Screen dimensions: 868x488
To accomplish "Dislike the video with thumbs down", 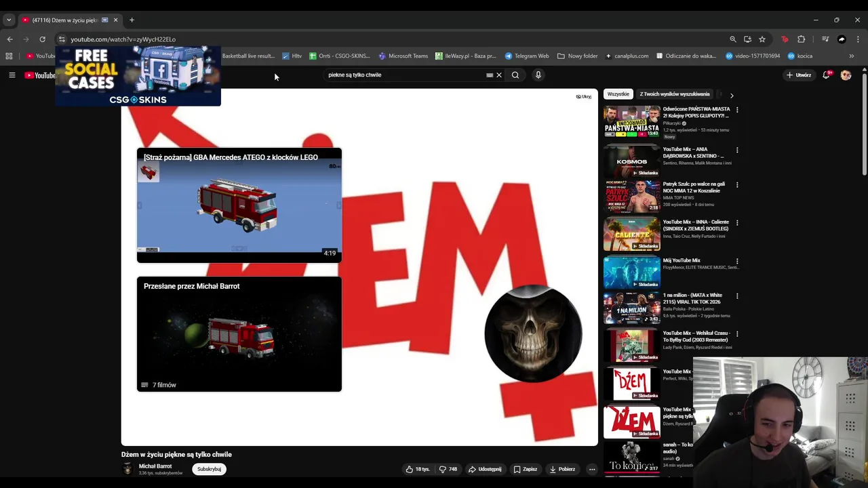I will 448,469.
